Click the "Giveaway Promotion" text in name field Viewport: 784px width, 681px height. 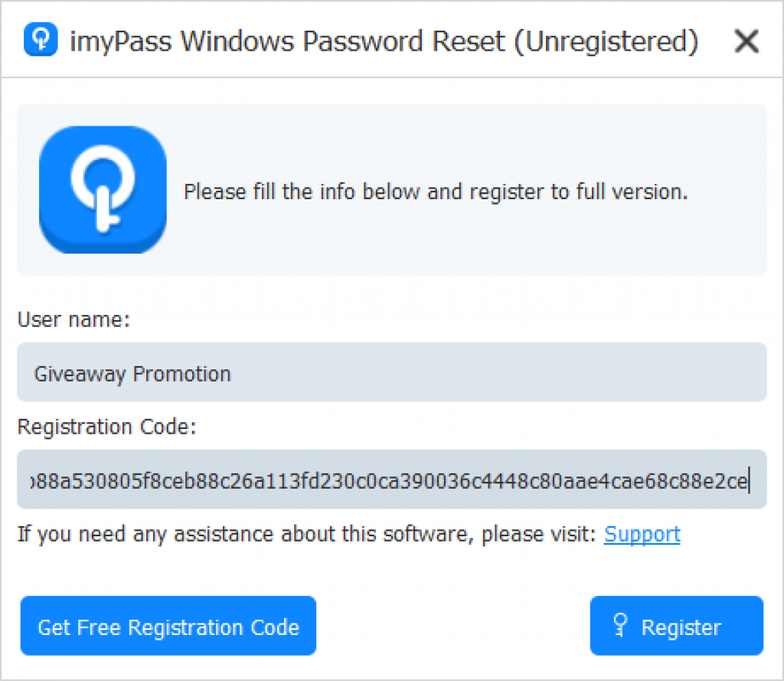[132, 375]
